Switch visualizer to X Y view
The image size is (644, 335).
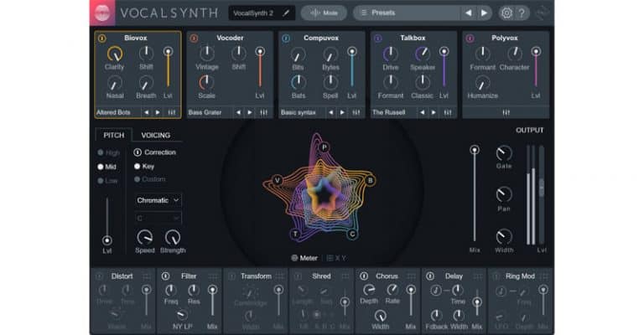coord(336,258)
